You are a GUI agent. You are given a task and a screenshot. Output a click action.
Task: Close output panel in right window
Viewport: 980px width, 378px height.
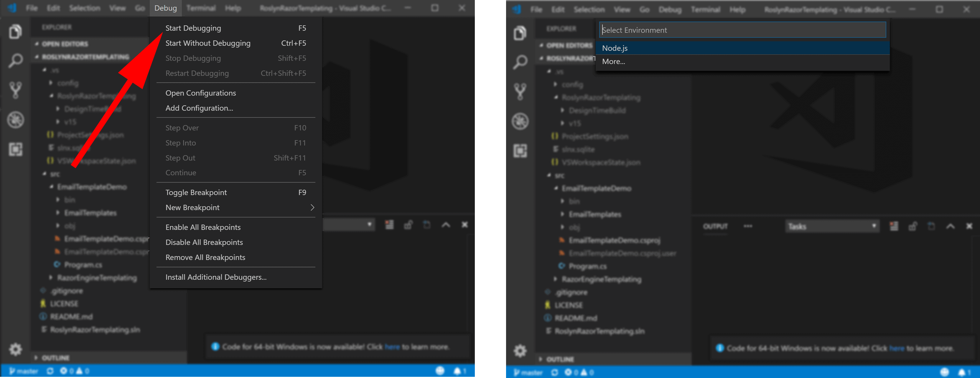[x=969, y=226]
